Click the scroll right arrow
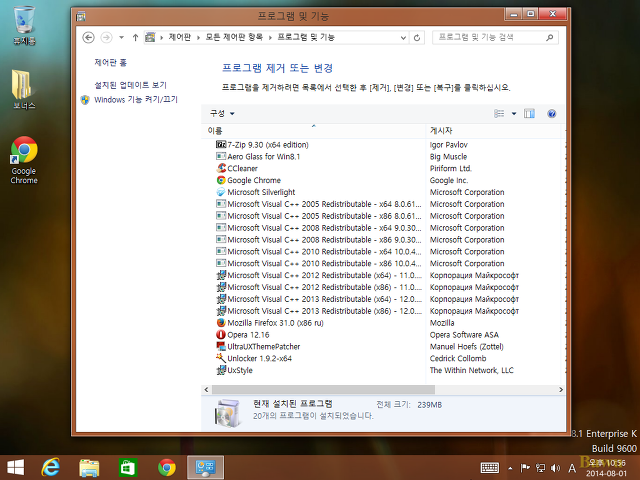640x480 pixels. coord(561,389)
